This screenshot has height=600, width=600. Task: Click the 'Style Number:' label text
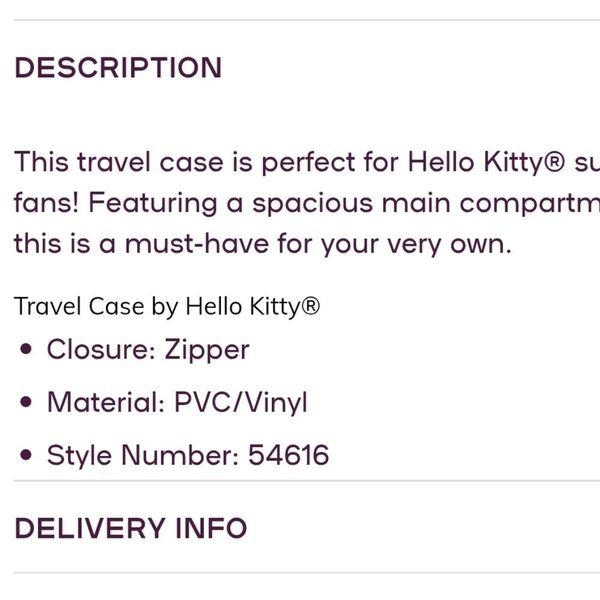pos(143,455)
